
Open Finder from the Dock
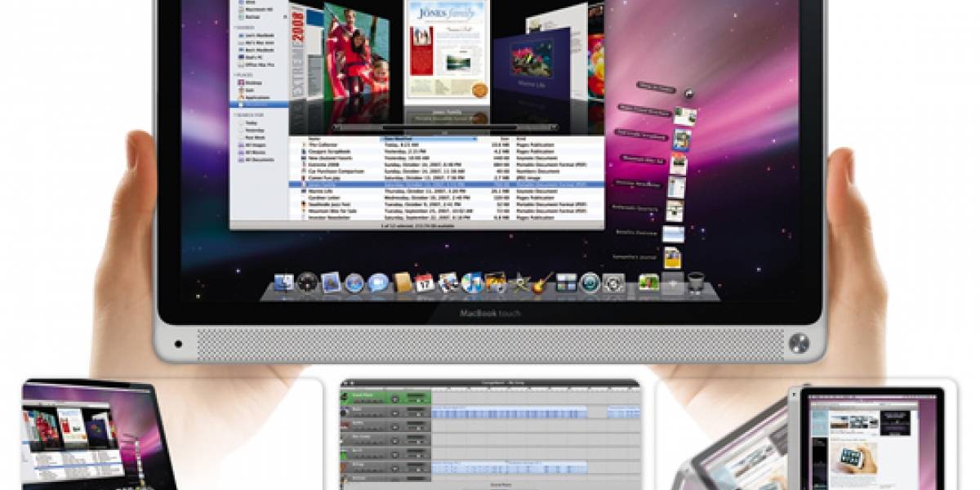tap(284, 283)
